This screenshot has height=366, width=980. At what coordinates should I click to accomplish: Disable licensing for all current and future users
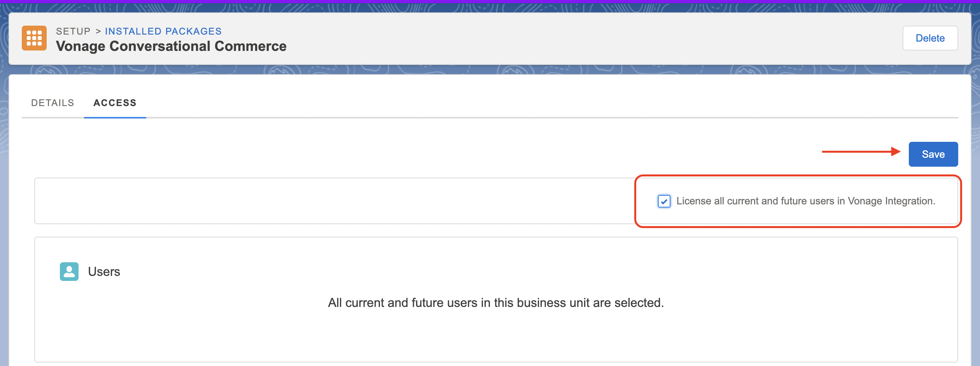(665, 201)
